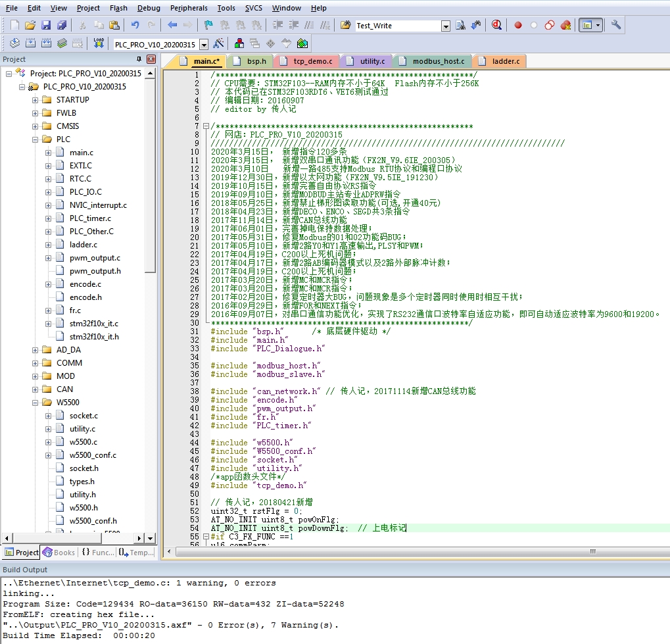Screen dimensions: 670x644
Task: Toggle the project window pin icon
Action: click(139, 59)
